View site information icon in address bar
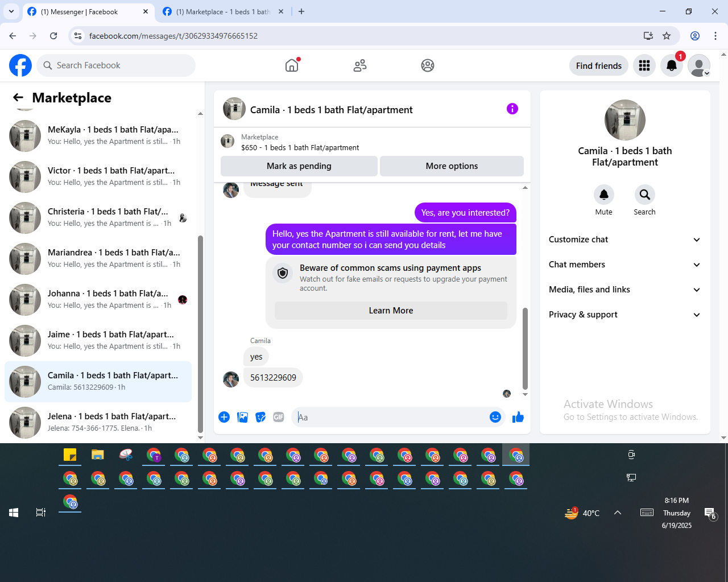728x582 pixels. pos(78,36)
